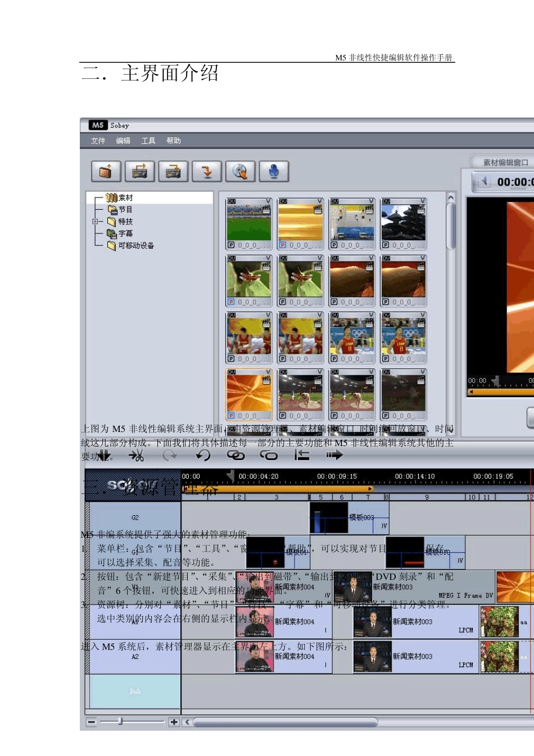
Task: Select the MPEG I Frame DV 新闻素材003 clip
Action: [x=414, y=587]
